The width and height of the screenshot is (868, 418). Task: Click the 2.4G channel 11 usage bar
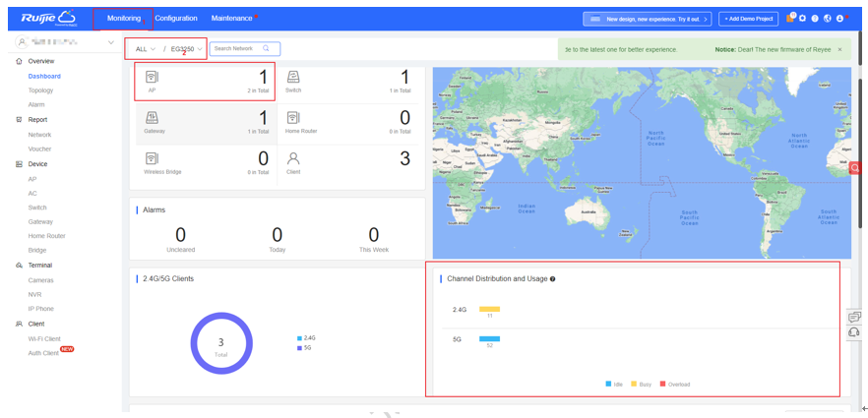pos(489,309)
